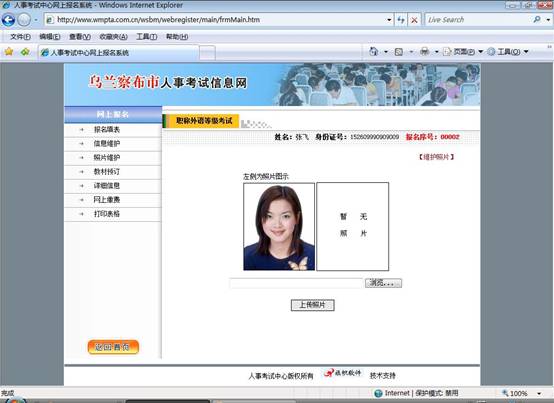This screenshot has width=554, height=403.
Task: Click the Home toolbar icon
Action: [x=373, y=52]
